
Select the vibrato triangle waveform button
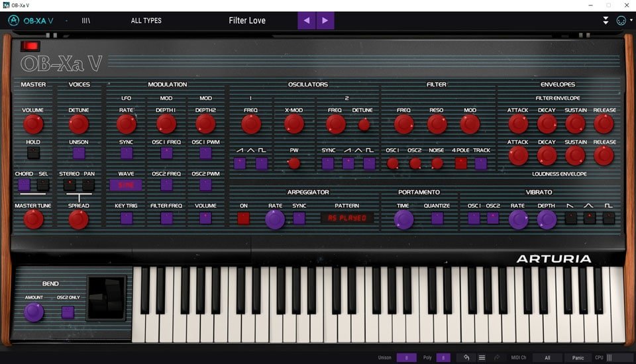590,218
